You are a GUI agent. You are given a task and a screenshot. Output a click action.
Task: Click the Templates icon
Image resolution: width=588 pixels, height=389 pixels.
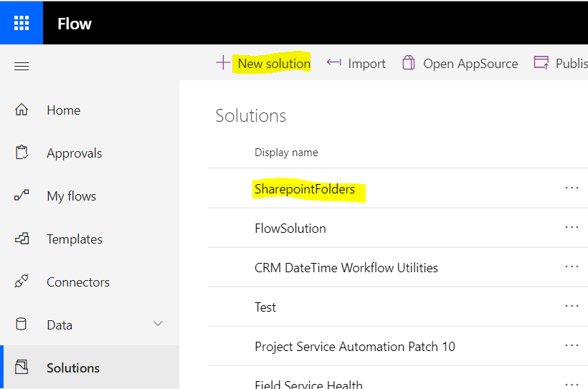pyautogui.click(x=22, y=239)
